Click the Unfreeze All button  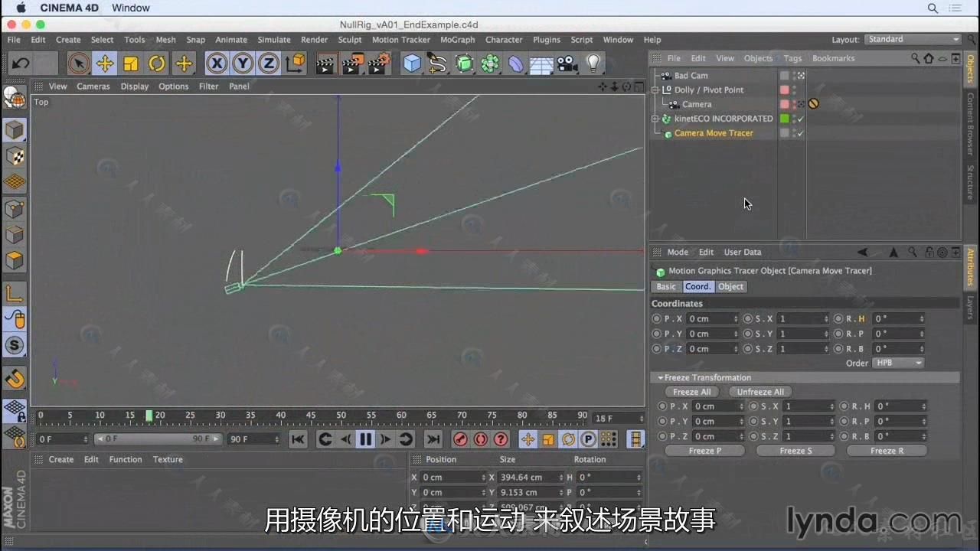(x=760, y=393)
